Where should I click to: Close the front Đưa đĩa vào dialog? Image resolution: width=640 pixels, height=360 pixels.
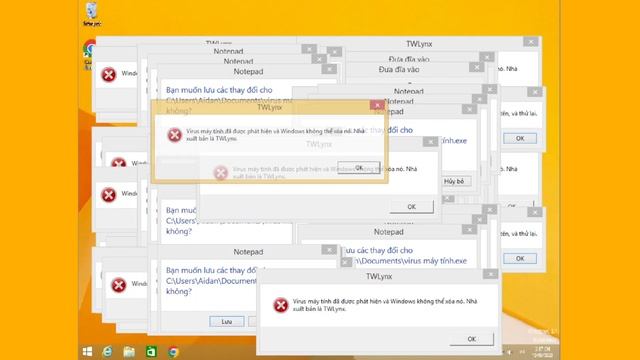coord(477,67)
